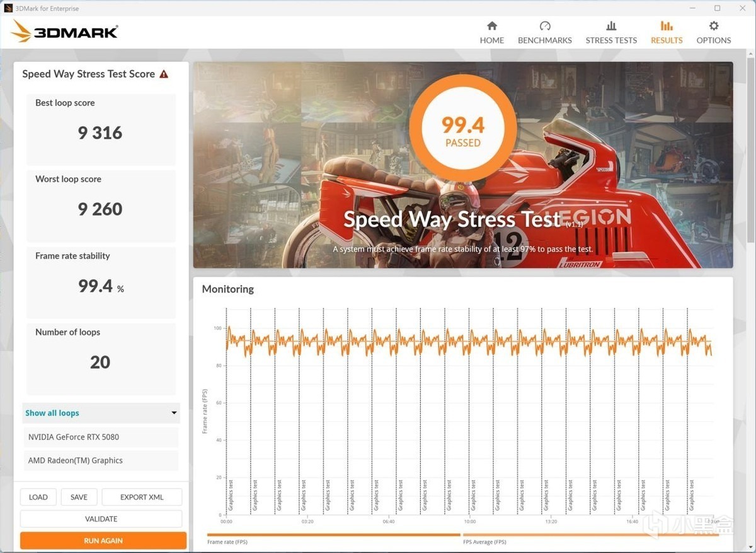Expand the Show all loops dropdown
Viewport: 756px width, 553px height.
[101, 413]
